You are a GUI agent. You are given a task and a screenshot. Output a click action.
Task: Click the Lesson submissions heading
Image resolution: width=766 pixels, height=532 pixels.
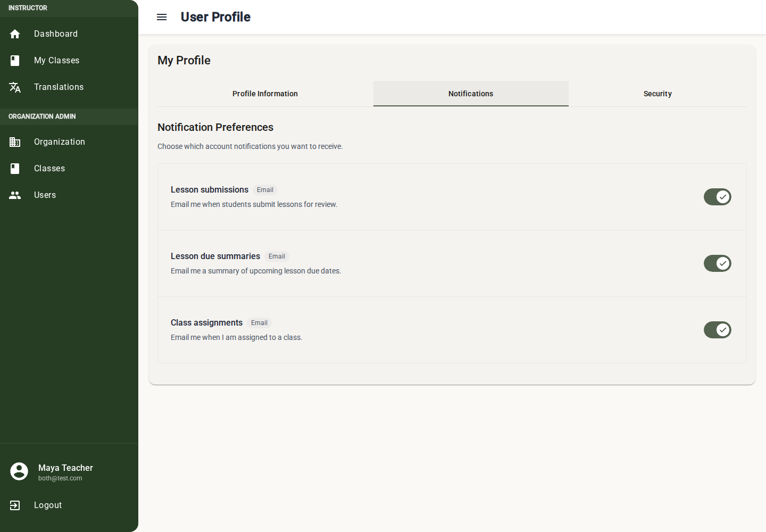point(210,190)
